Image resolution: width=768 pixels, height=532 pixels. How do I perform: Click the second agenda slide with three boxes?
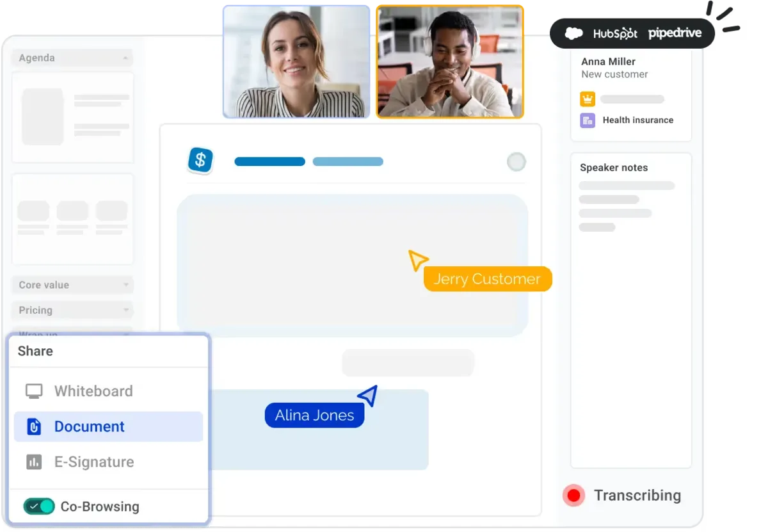[x=72, y=219]
